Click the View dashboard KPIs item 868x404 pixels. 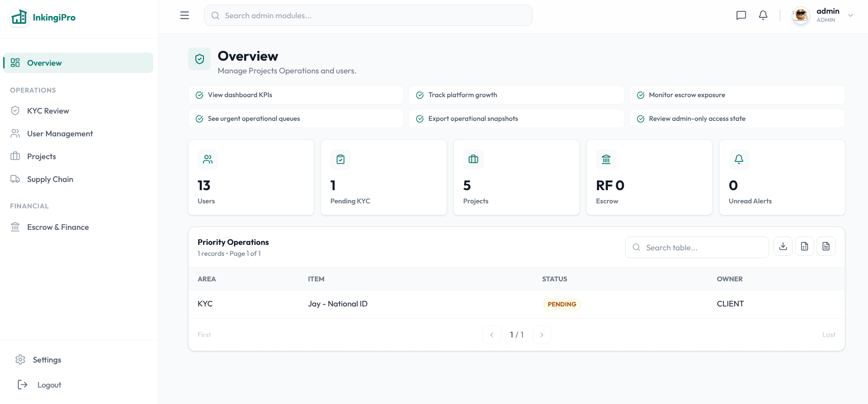(296, 95)
